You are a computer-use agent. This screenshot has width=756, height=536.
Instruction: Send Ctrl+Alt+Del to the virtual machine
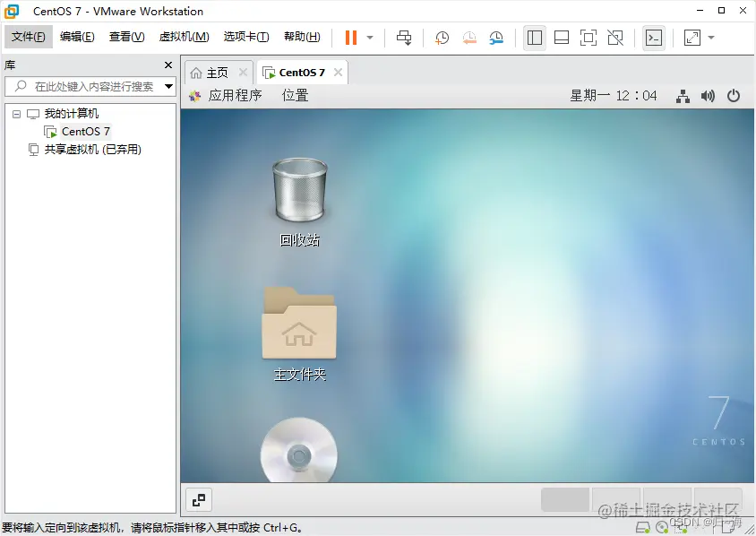point(404,37)
